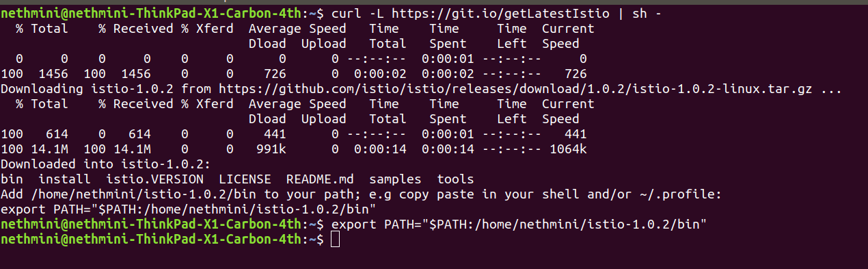Image resolution: width=868 pixels, height=269 pixels.
Task: Click the terminal cursor at the last prompt
Action: point(334,239)
